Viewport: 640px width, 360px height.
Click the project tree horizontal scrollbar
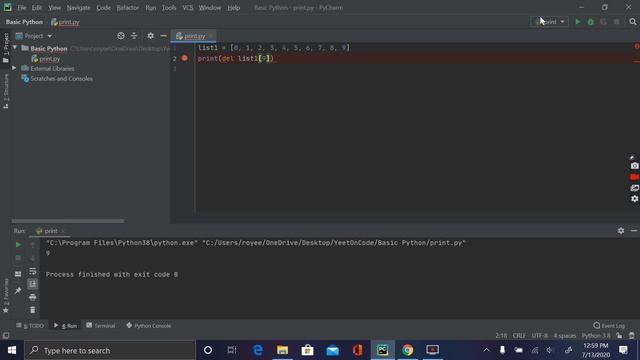coord(68,221)
